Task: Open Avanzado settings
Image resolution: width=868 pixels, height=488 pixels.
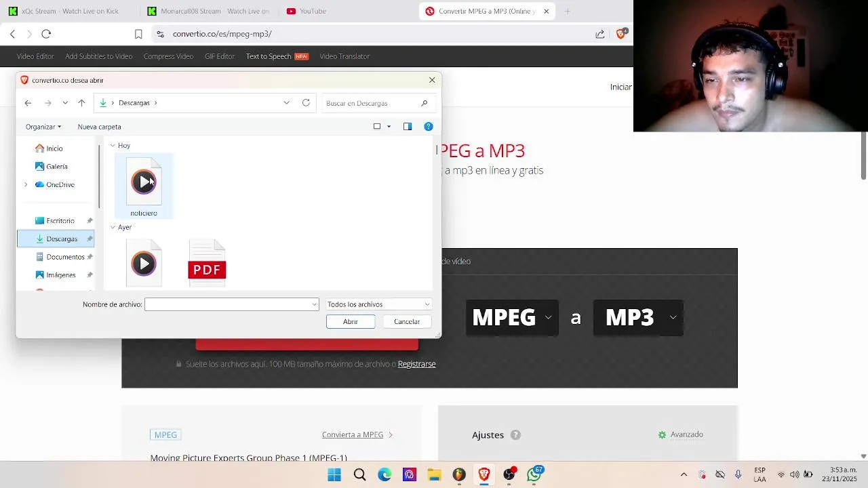Action: 681,434
